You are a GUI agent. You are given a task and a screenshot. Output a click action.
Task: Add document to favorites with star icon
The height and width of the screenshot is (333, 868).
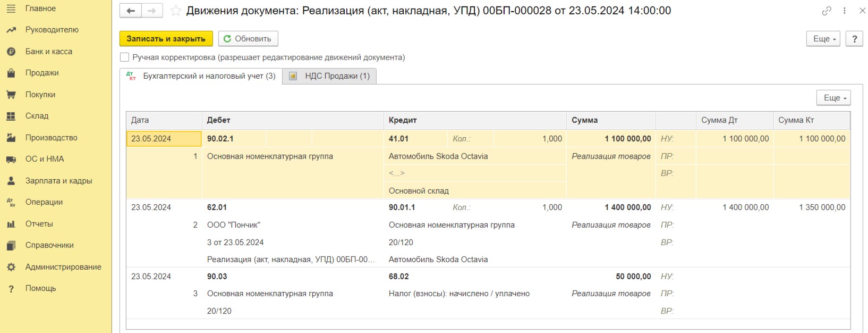pyautogui.click(x=176, y=11)
